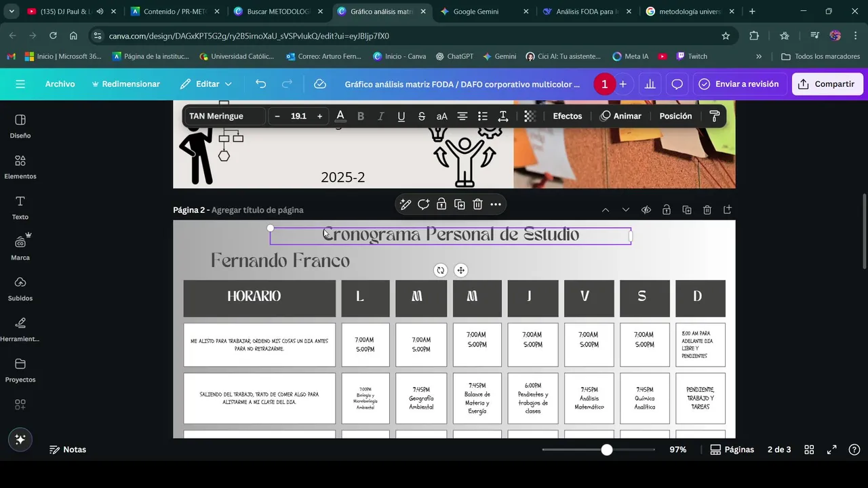This screenshot has height=488, width=868.
Task: Hide page 2 with eye icon
Action: (x=646, y=210)
